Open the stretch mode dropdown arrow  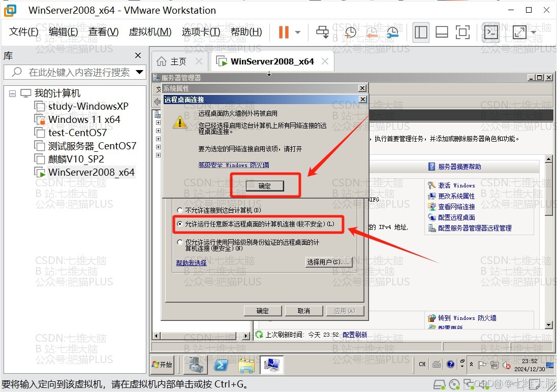(x=534, y=32)
